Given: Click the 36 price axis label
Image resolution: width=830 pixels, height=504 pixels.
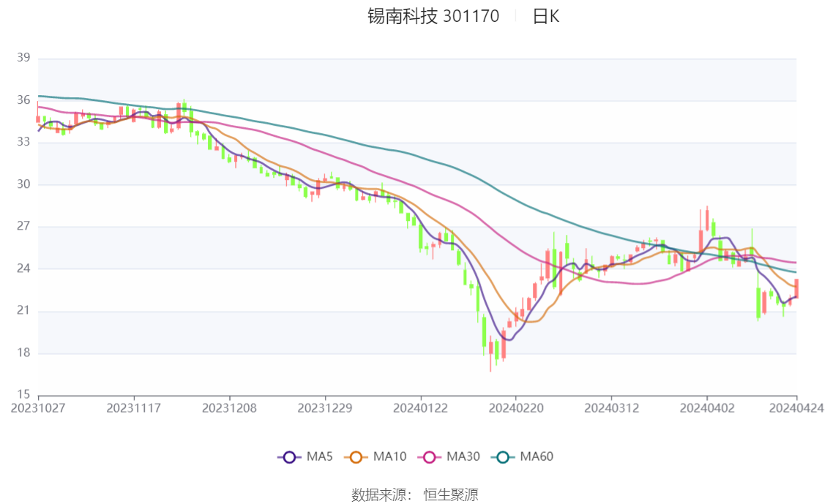Looking at the screenshot, I should 23,100.
